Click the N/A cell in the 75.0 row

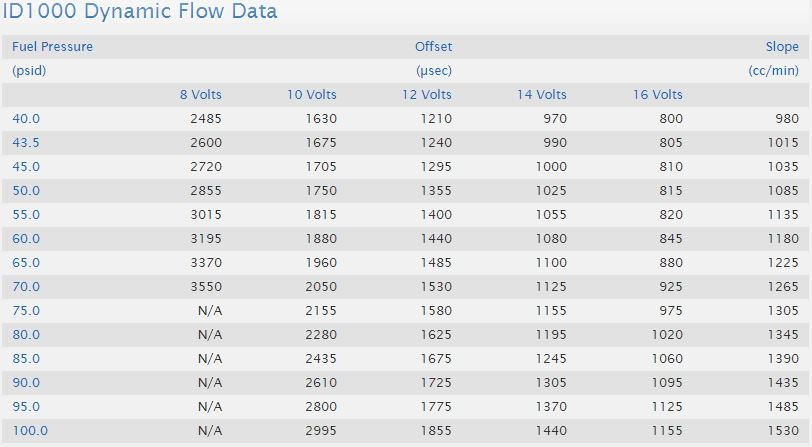(210, 311)
